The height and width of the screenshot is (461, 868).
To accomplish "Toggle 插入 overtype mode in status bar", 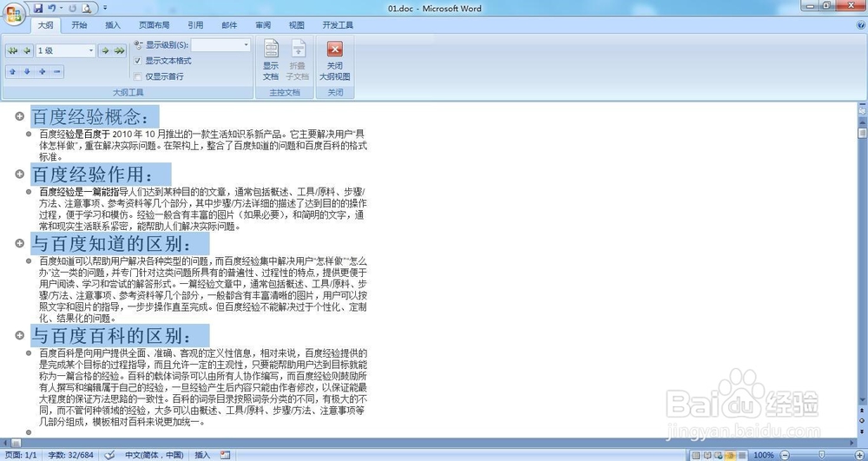I will point(202,455).
